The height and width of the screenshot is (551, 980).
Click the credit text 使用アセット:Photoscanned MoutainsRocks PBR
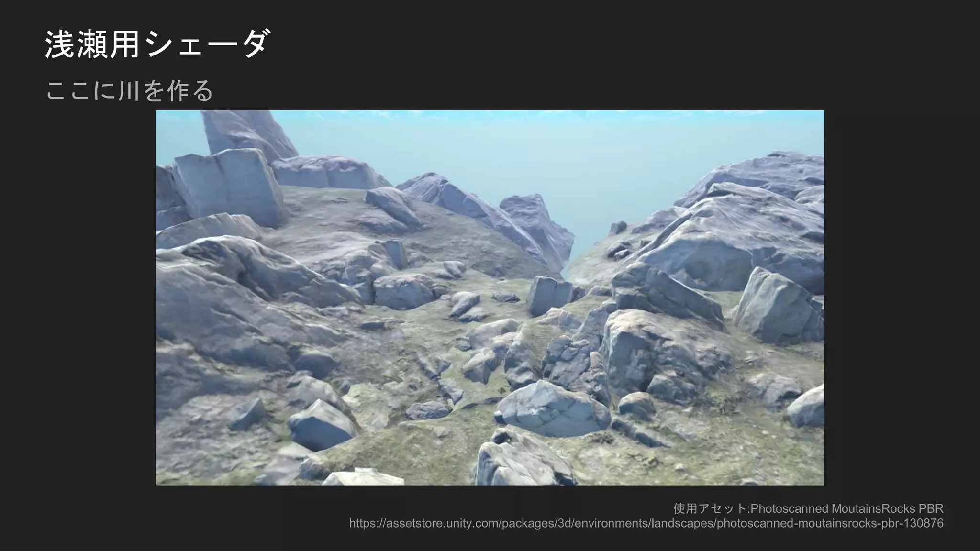(808, 508)
